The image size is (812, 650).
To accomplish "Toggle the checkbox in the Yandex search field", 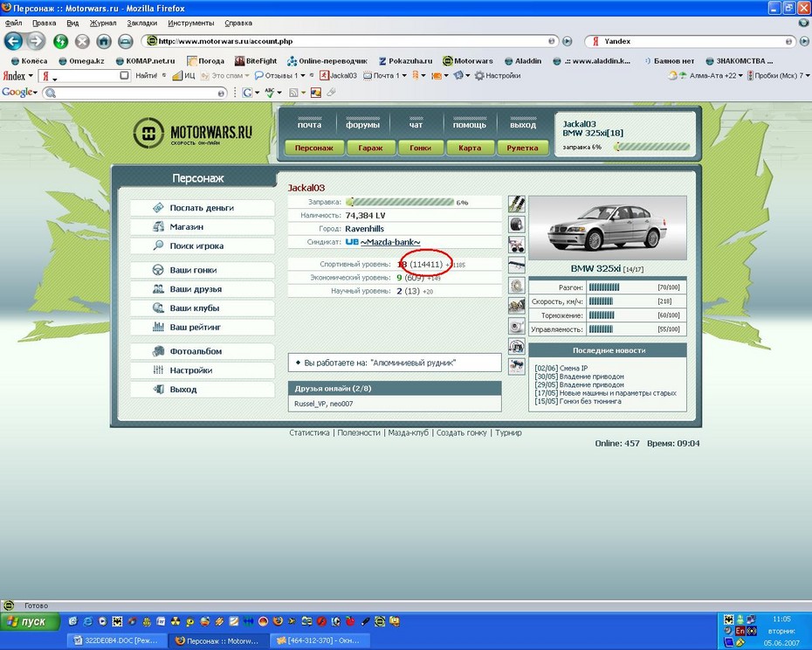I will tap(124, 76).
